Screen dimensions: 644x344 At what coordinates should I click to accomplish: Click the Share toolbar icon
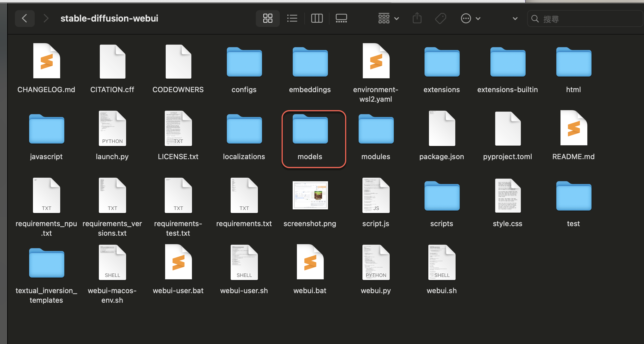click(417, 19)
